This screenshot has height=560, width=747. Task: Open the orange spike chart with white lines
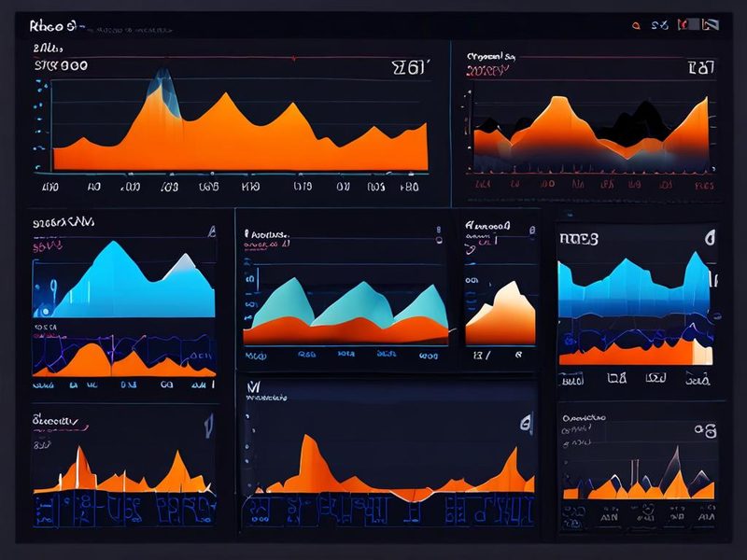tap(123, 469)
